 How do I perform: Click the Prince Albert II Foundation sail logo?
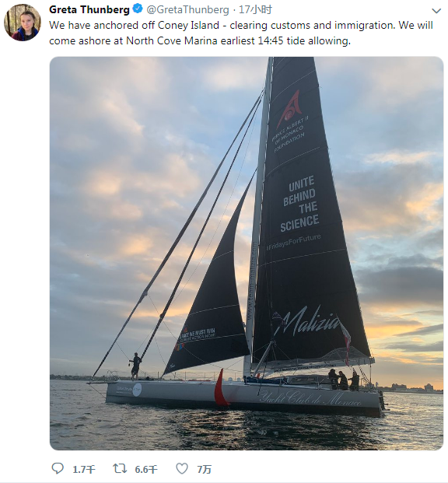coord(290,121)
